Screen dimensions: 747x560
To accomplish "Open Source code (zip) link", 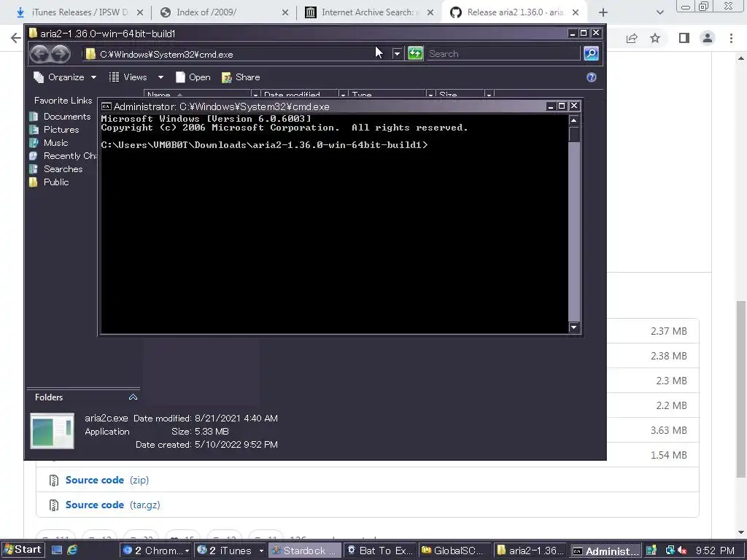I will click(107, 480).
